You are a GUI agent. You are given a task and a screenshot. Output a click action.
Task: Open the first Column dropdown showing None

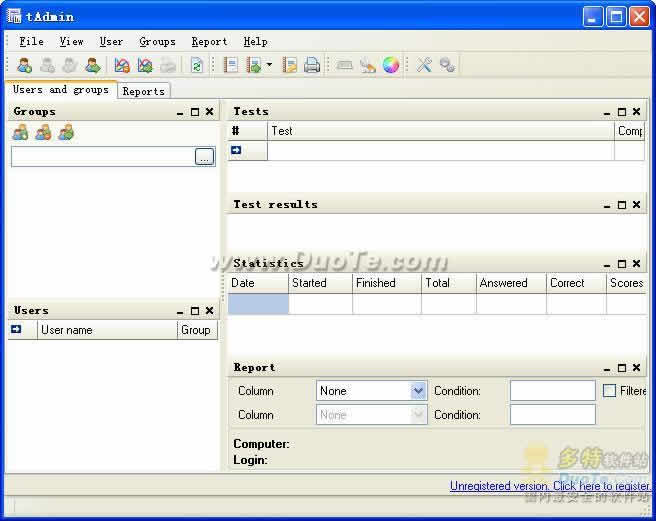point(372,391)
